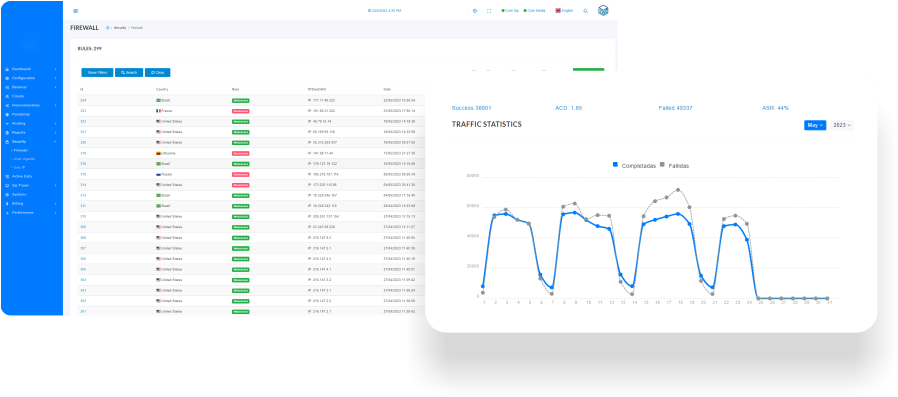
Task: Open the 2023 year dropdown
Action: pyautogui.click(x=842, y=125)
